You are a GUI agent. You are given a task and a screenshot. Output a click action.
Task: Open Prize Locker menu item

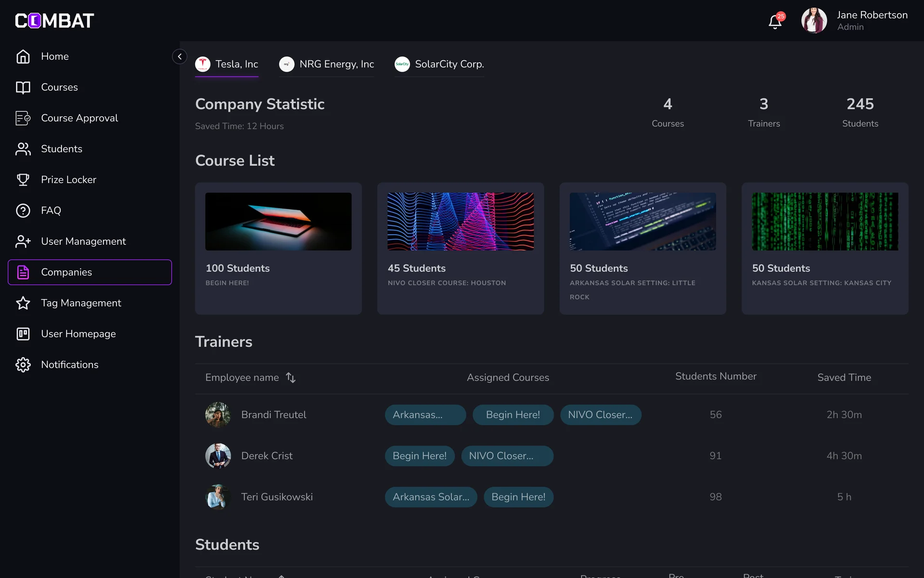click(x=90, y=180)
